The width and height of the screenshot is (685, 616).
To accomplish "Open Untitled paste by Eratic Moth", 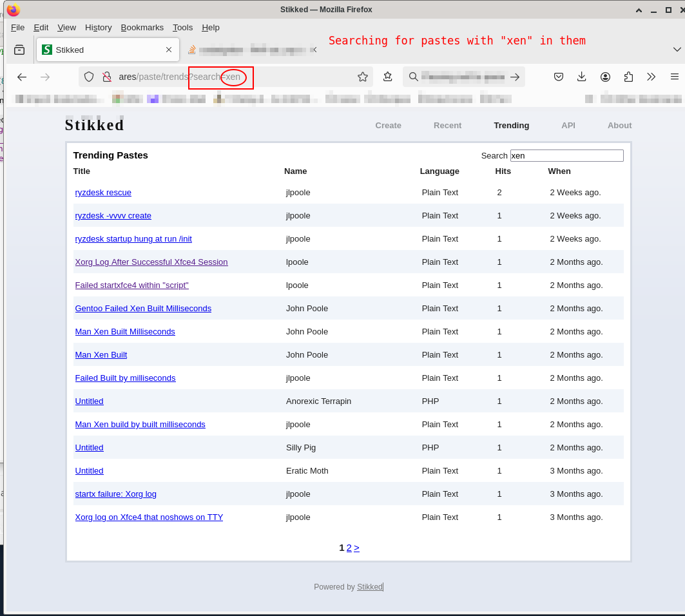I will (89, 470).
